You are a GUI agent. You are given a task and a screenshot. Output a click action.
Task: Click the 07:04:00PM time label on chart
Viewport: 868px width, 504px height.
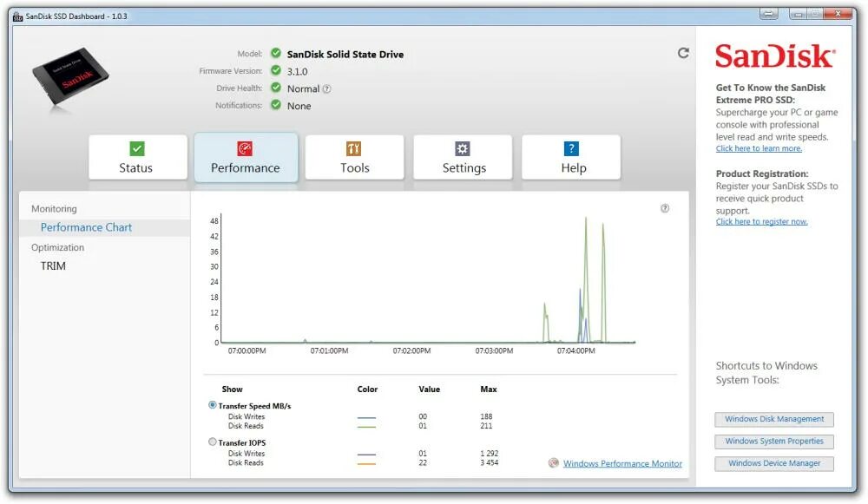pyautogui.click(x=575, y=351)
